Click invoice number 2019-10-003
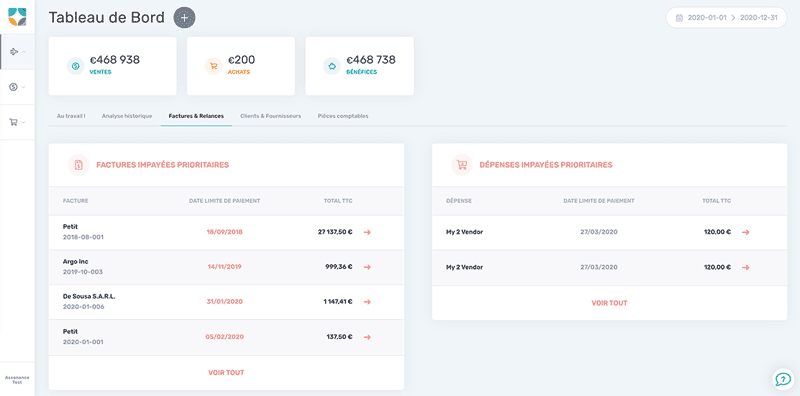This screenshot has width=800, height=396. pyautogui.click(x=83, y=272)
